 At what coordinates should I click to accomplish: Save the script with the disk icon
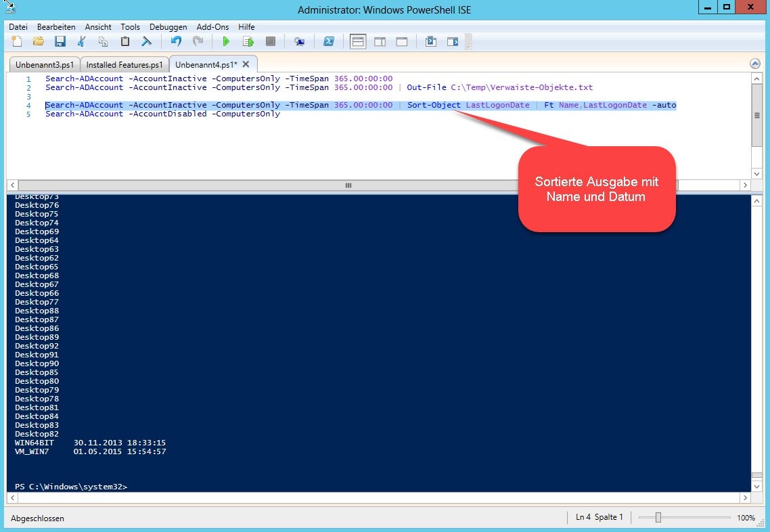(60, 42)
